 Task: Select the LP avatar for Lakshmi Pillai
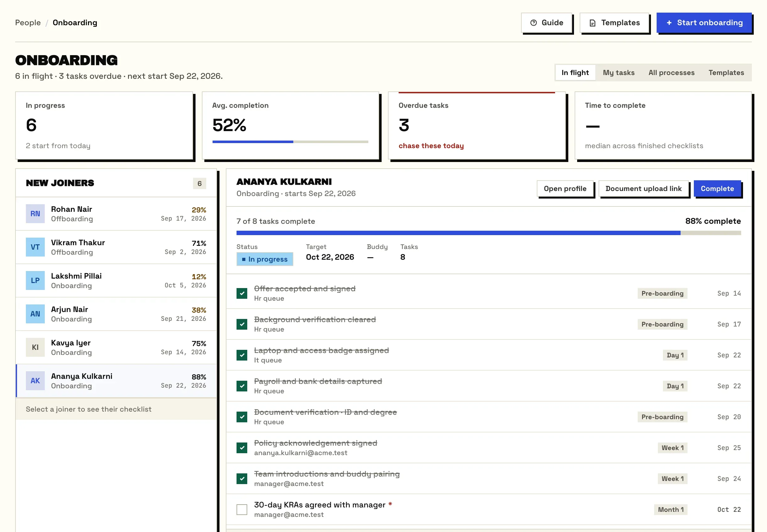(35, 280)
